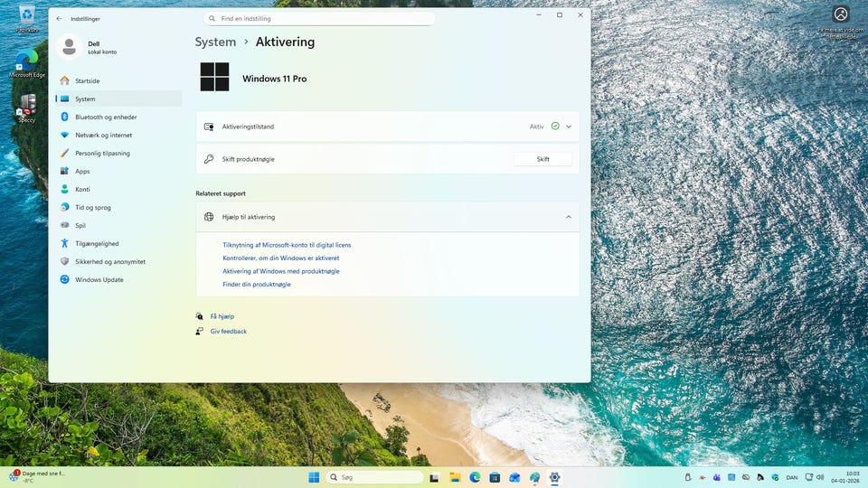Open the Tilgængelighed accessibility section
The height and width of the screenshot is (488, 868).
click(97, 243)
